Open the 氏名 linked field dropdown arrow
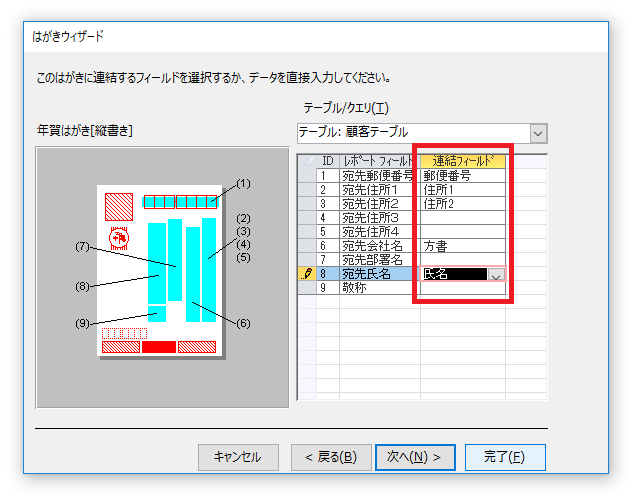Screen dimensions: 636x498 (x=496, y=275)
